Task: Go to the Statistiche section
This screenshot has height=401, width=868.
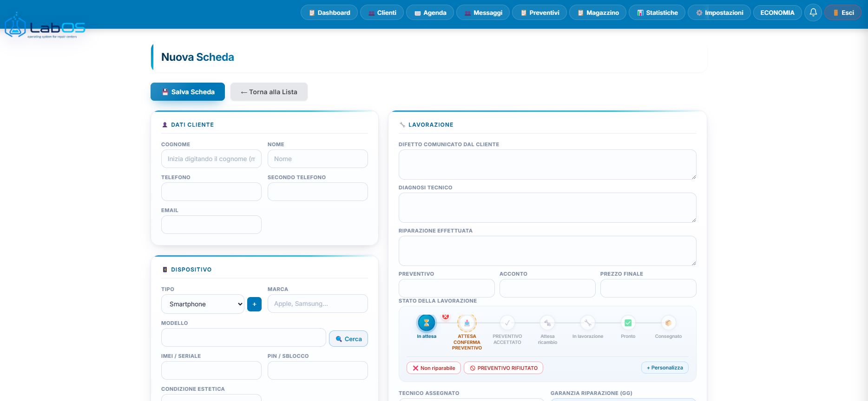Action: point(657,13)
